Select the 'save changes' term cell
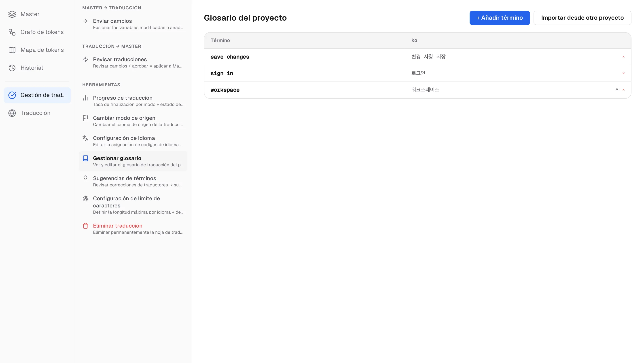 (x=305, y=57)
